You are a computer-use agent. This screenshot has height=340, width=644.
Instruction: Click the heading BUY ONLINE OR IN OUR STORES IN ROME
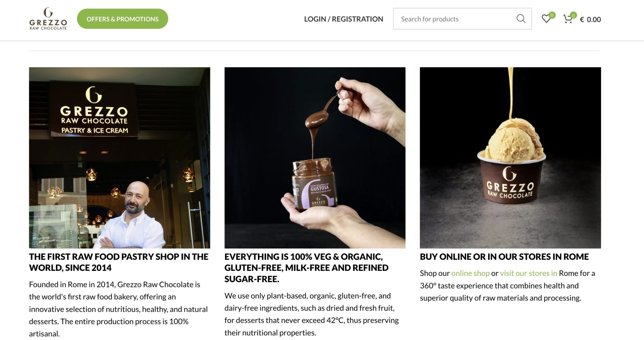tap(504, 257)
